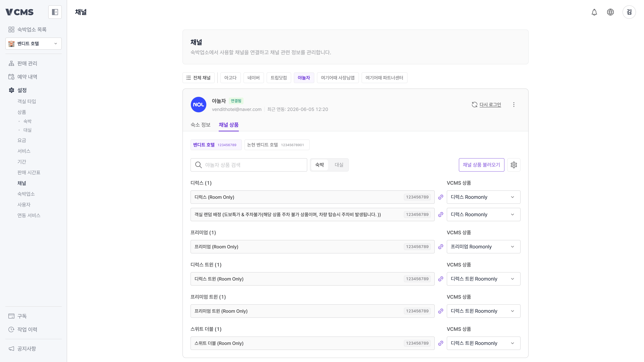Open VCMS 상품 dropdown for 객실 랜덤 배정 row
Screen dimensions: 644x362
(x=483, y=215)
